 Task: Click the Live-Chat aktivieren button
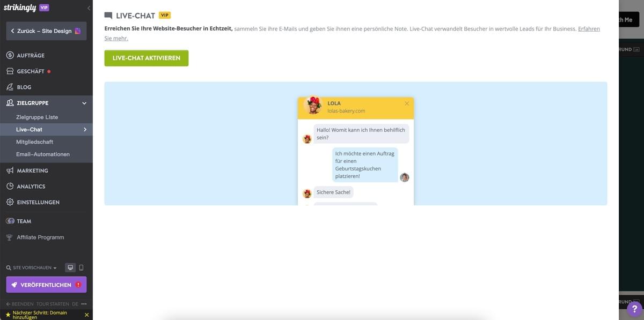[146, 58]
